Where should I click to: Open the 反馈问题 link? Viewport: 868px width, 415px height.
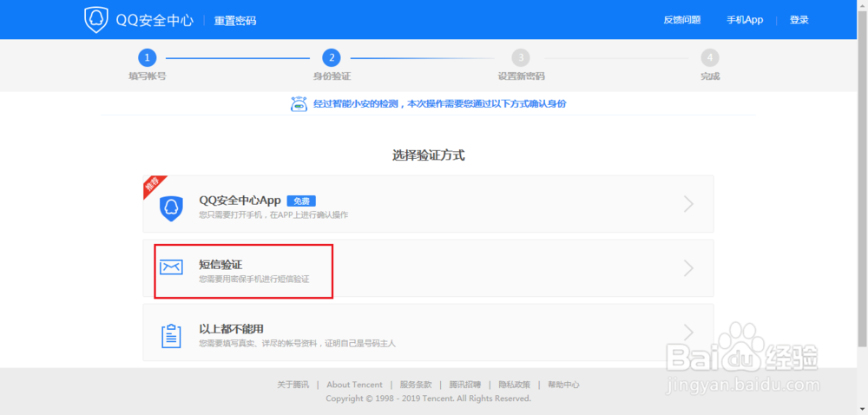(682, 20)
